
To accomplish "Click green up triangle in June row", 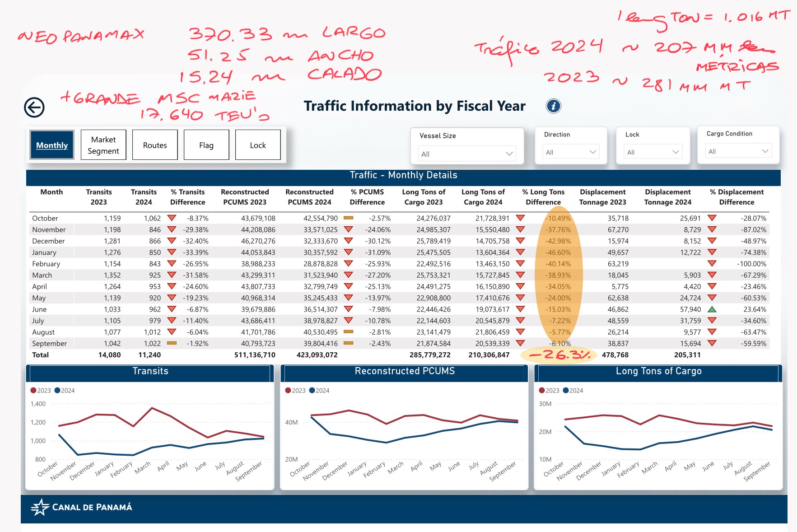I will tap(712, 309).
